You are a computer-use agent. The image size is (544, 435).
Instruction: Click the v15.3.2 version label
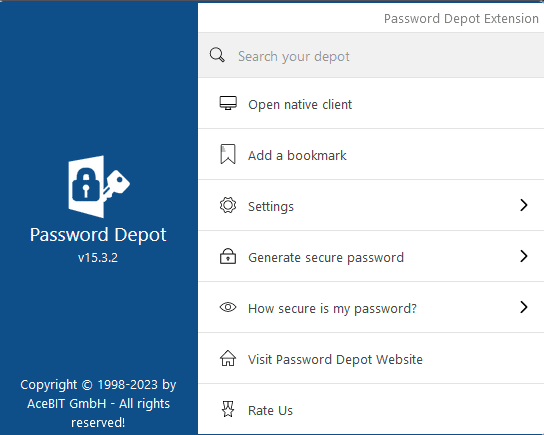(x=98, y=258)
